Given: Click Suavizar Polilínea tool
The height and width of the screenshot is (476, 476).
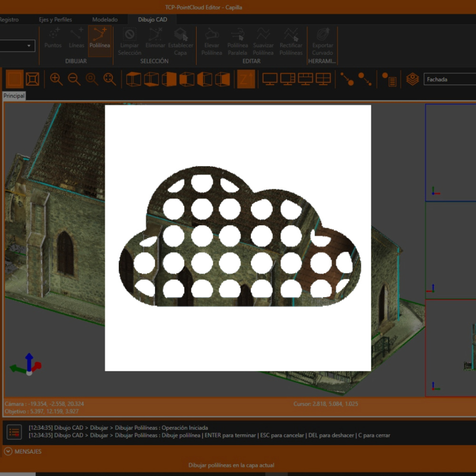Looking at the screenshot, I should 263,42.
